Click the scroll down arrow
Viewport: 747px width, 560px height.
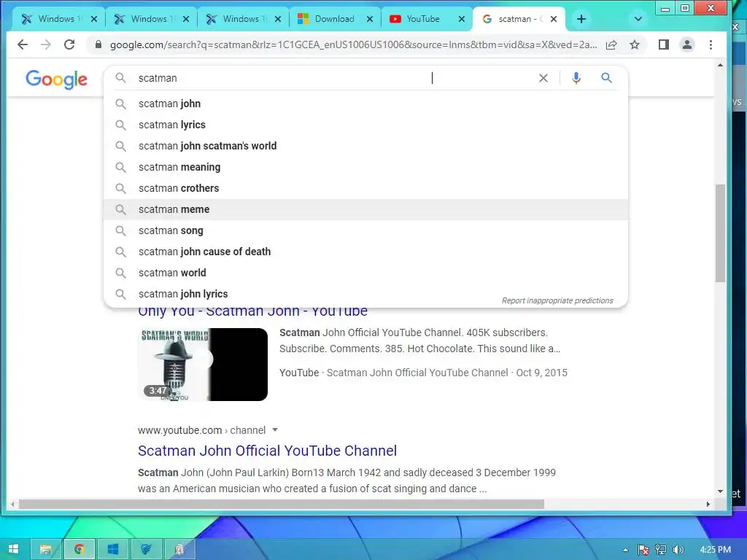click(720, 491)
